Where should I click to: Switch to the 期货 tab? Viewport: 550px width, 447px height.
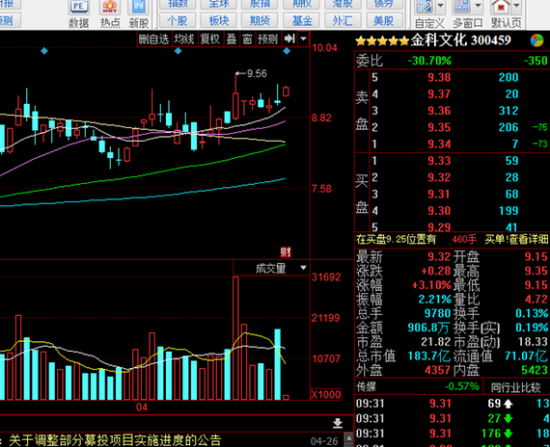pos(260,21)
